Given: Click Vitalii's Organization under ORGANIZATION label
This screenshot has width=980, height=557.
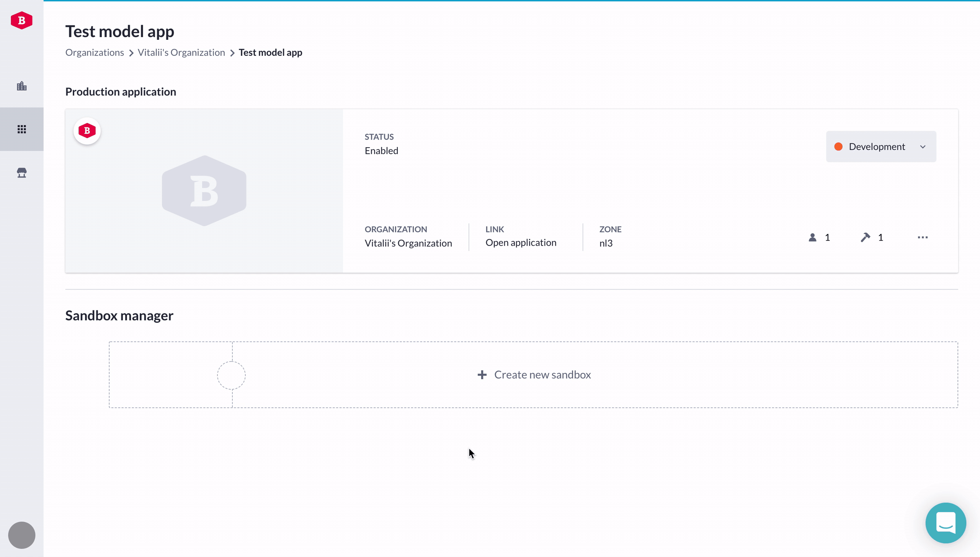Looking at the screenshot, I should [408, 243].
